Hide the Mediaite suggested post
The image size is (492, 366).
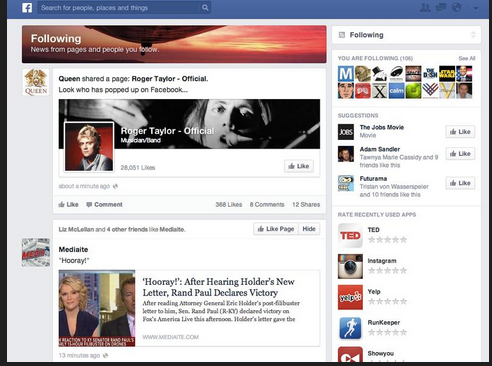[x=309, y=229]
